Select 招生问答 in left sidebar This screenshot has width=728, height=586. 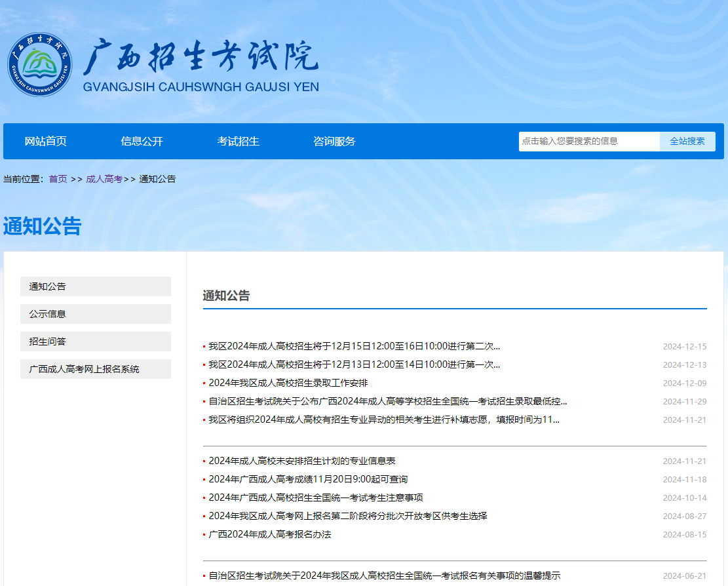click(96, 342)
